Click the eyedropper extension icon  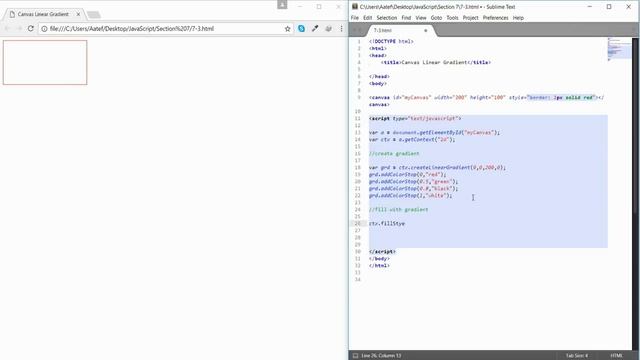pyautogui.click(x=315, y=29)
